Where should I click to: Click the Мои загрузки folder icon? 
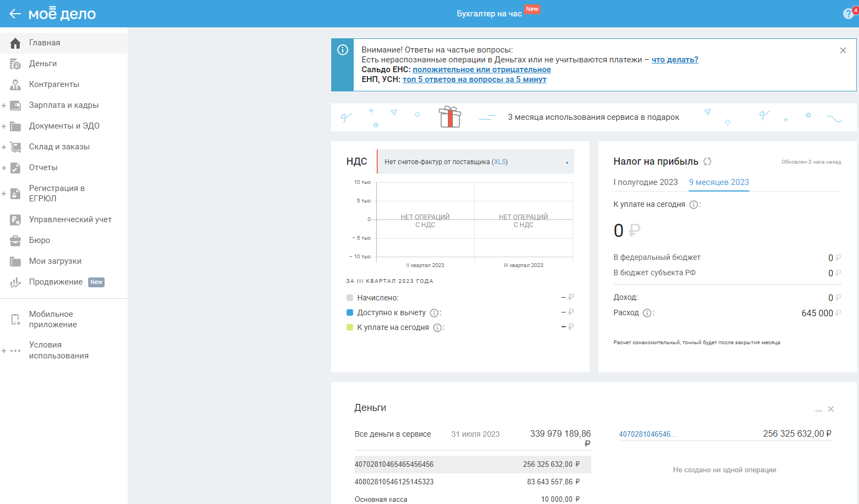tap(15, 262)
